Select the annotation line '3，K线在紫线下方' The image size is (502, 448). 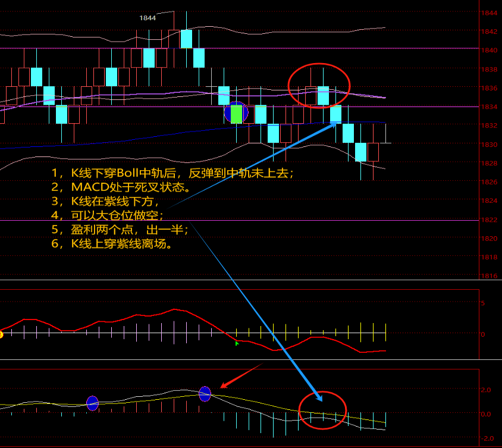point(105,202)
